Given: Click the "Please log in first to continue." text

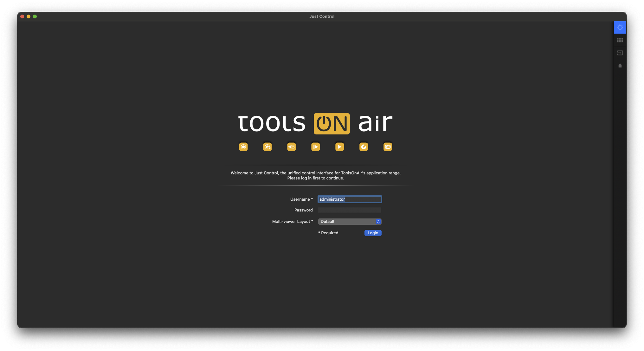Looking at the screenshot, I should (316, 178).
